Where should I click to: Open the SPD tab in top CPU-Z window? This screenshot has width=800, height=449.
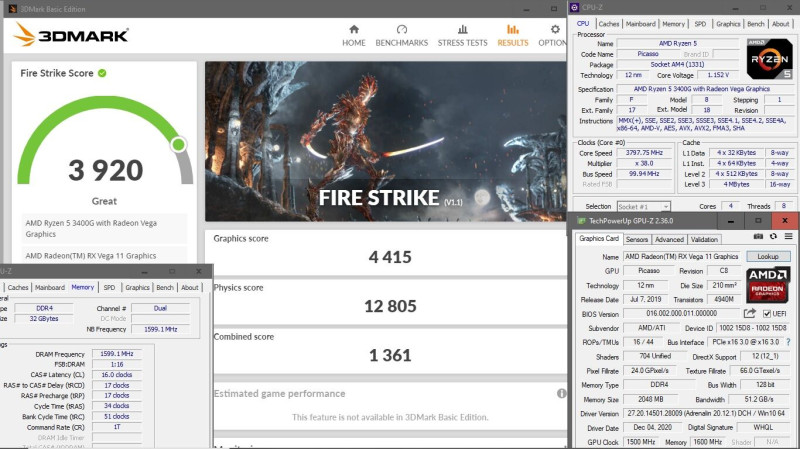(701, 23)
